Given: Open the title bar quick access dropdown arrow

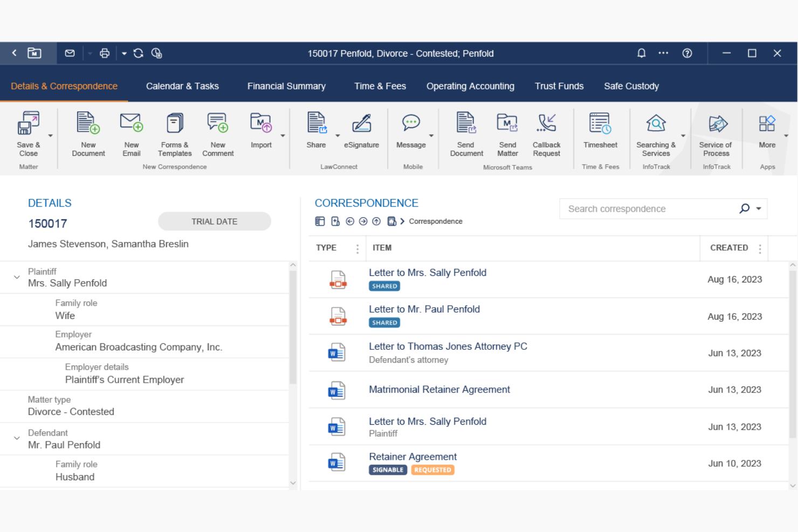Looking at the screenshot, I should (x=124, y=53).
